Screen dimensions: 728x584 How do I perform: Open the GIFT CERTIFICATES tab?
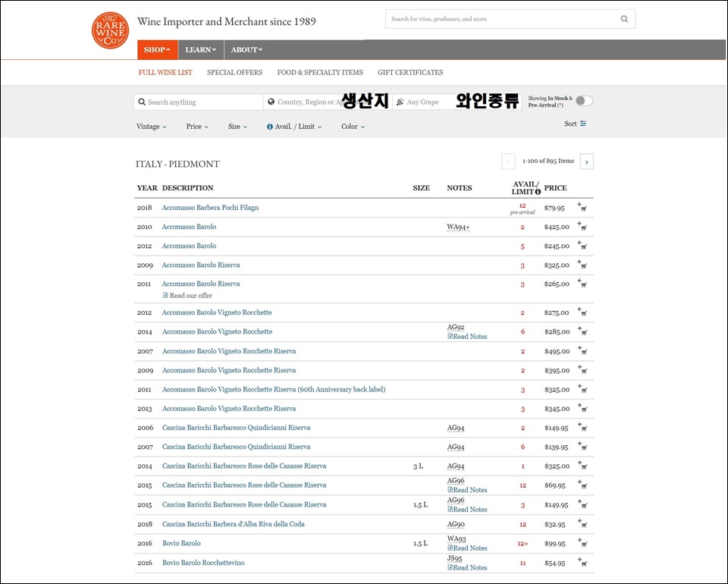pos(410,72)
